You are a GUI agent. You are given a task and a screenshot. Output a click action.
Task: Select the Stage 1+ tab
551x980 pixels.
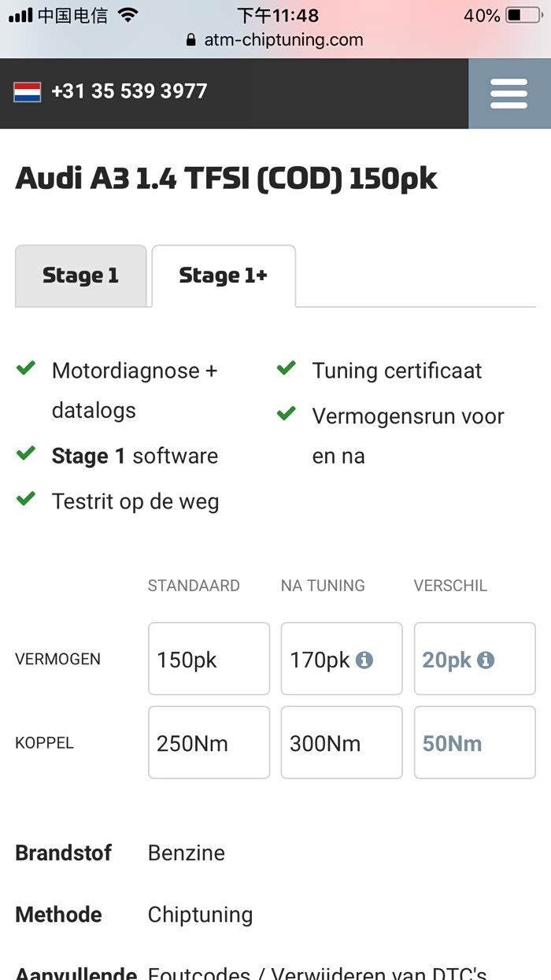(x=223, y=276)
